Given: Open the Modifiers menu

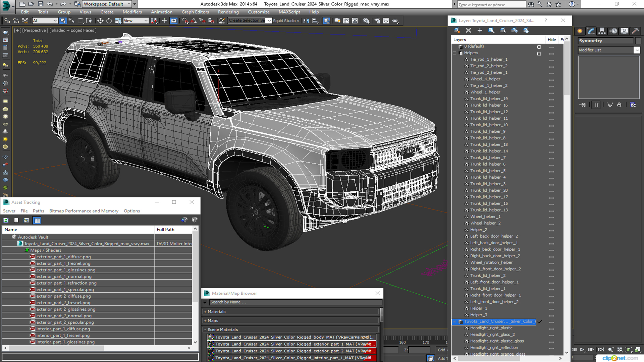Looking at the screenshot, I should 132,12.
